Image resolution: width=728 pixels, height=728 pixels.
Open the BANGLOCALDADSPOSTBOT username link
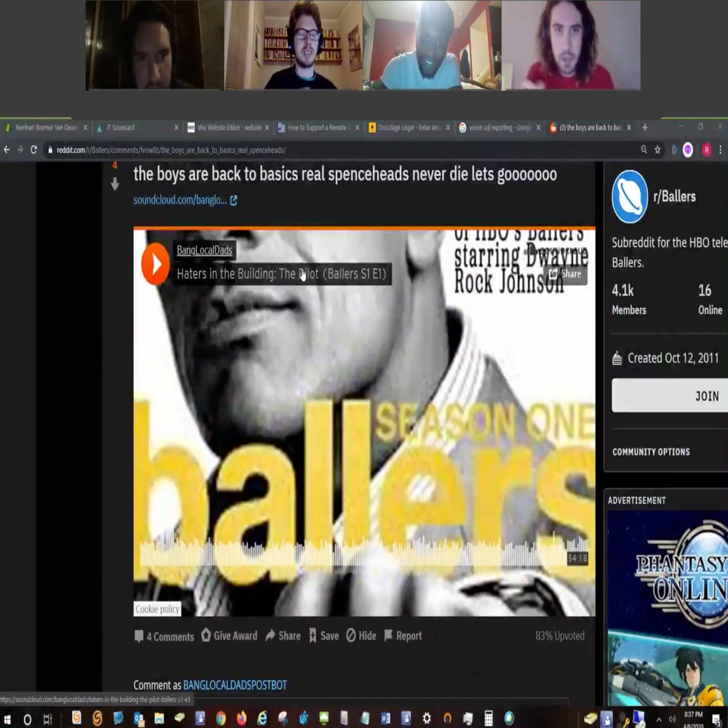coord(235,685)
